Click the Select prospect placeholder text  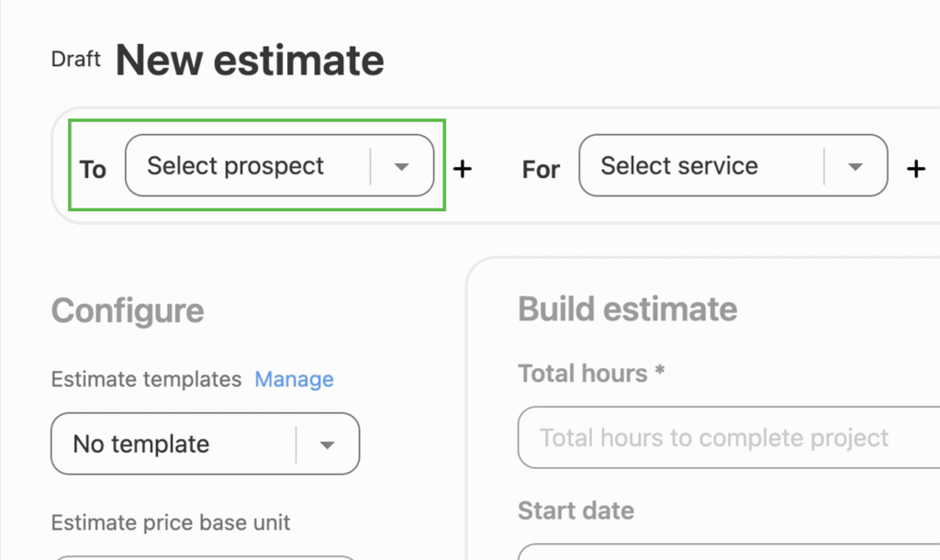(x=236, y=166)
